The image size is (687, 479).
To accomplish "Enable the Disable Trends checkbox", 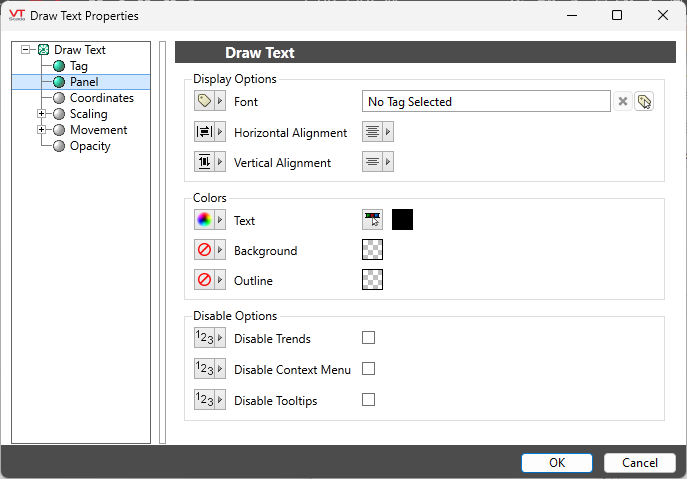I will (368, 338).
